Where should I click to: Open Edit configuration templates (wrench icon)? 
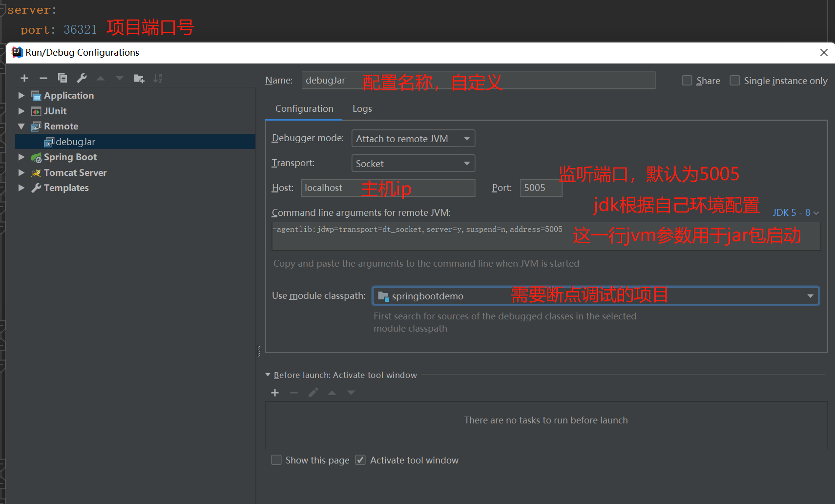point(82,78)
